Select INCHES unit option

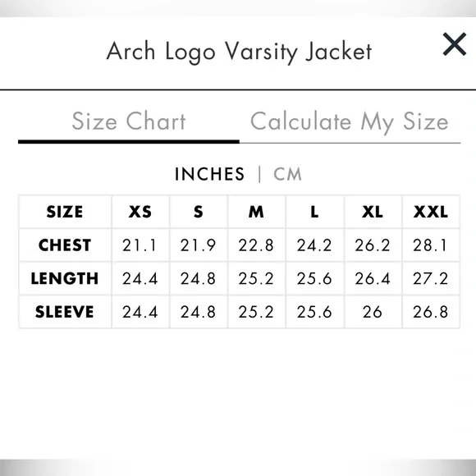pos(209,174)
